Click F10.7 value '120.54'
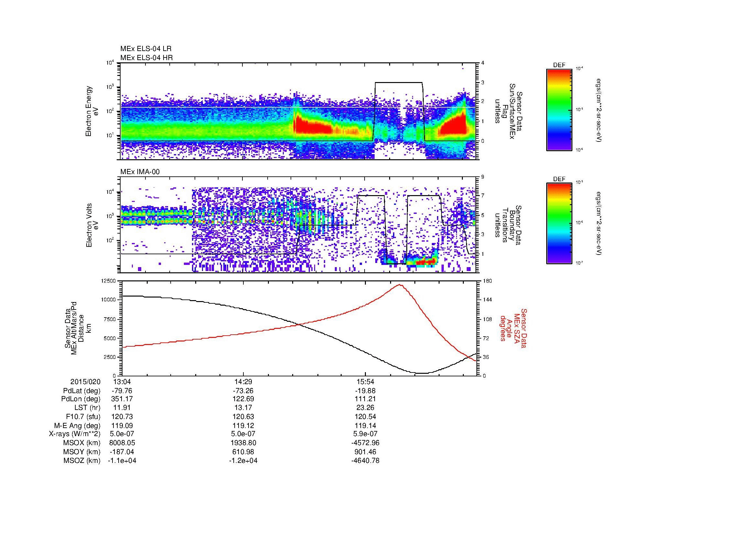756x534 pixels. (365, 416)
